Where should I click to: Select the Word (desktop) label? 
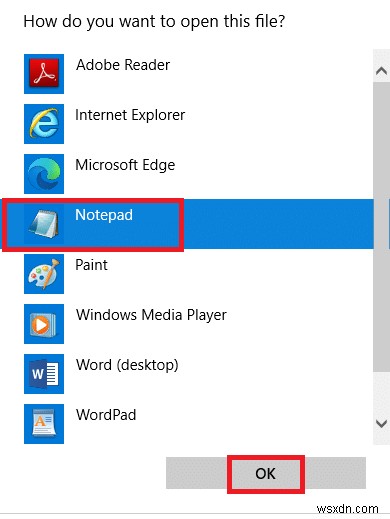(x=127, y=365)
